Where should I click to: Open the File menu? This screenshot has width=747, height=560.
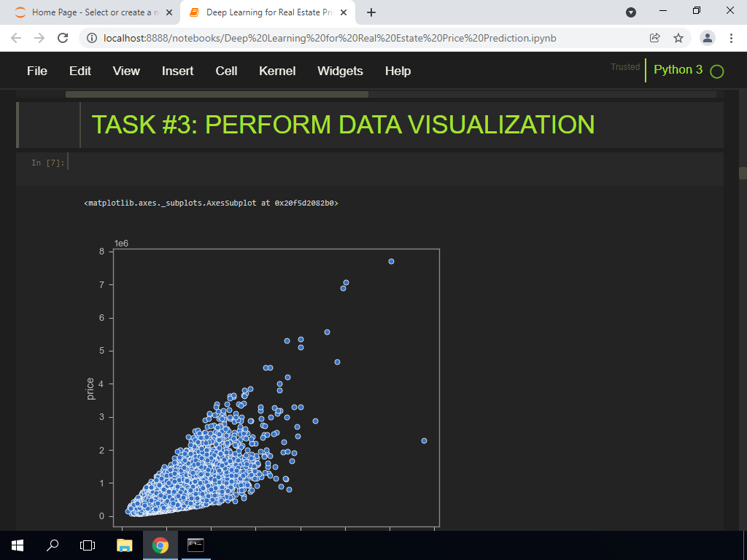click(x=37, y=71)
